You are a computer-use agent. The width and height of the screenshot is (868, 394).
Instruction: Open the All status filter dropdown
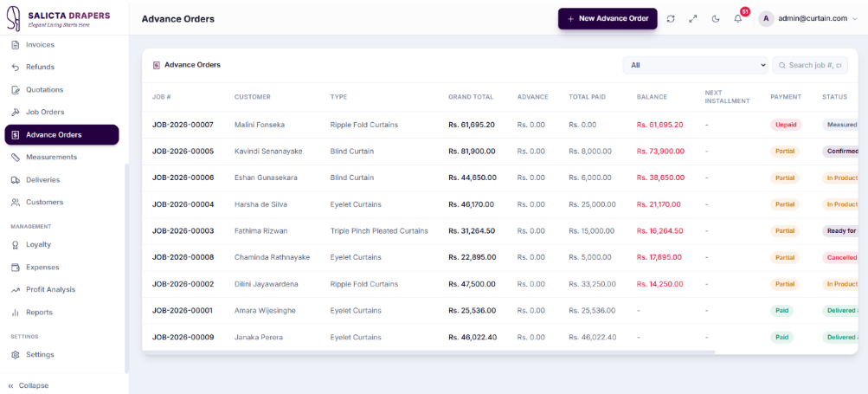tap(695, 65)
